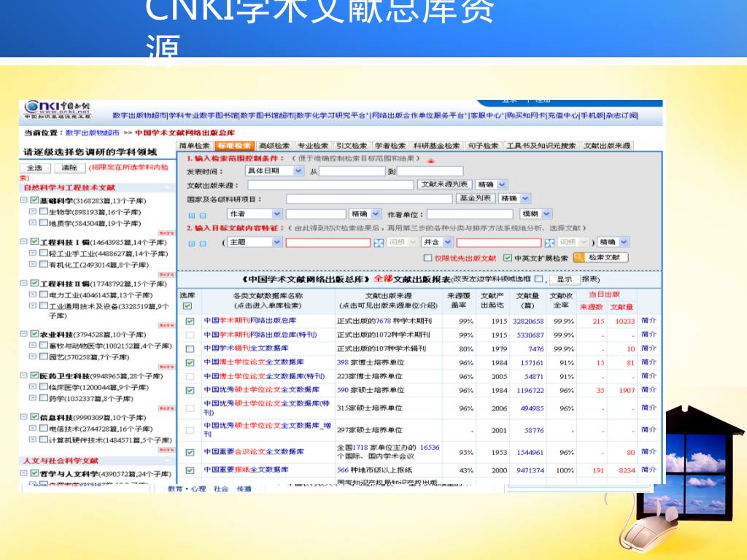Open 中国重要报纸全文数据库 link
Viewport: 747px width, 560px height.
[247, 470]
